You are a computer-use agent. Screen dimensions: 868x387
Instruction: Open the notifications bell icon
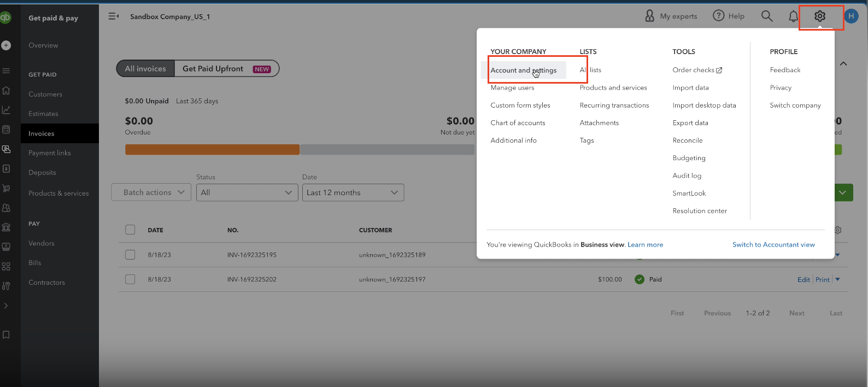click(x=793, y=16)
